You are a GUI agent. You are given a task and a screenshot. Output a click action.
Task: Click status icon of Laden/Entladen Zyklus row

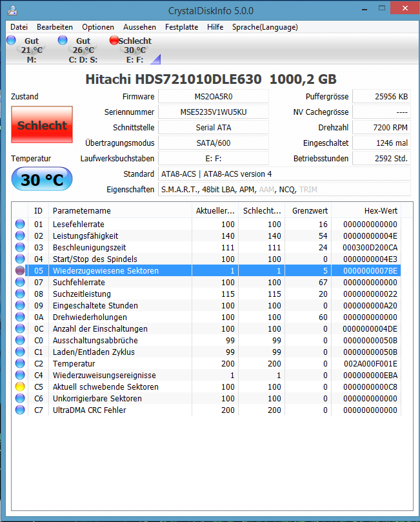20,352
